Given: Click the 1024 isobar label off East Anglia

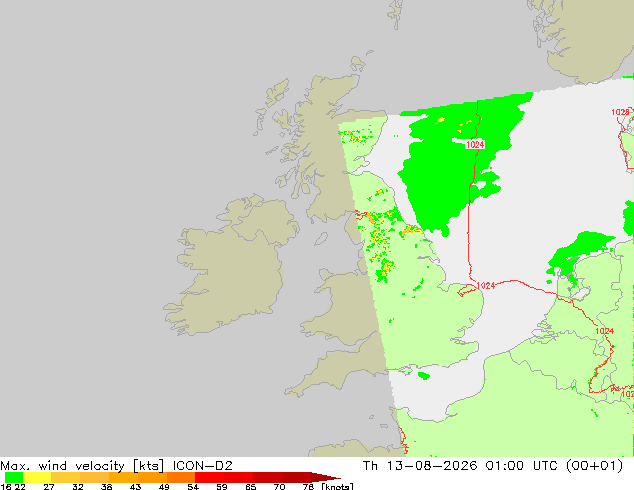Looking at the screenshot, I should [x=486, y=285].
